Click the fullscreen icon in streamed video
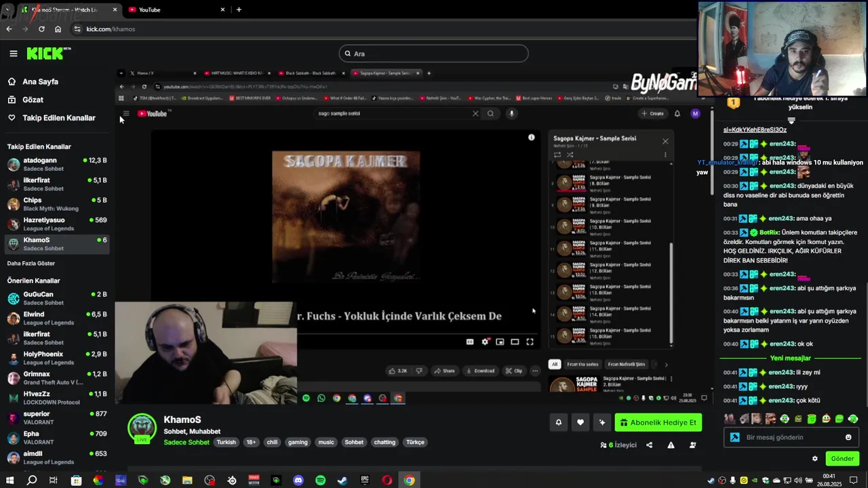Image resolution: width=868 pixels, height=488 pixels. pos(530,342)
